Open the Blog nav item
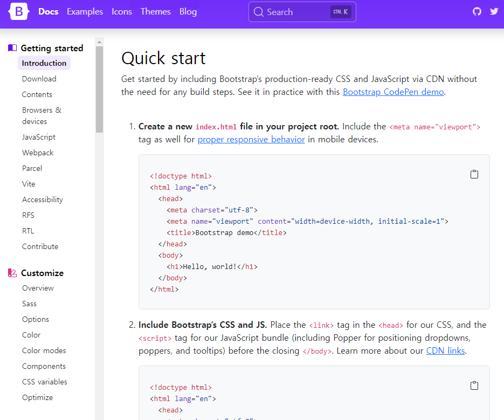The height and width of the screenshot is (420, 504). 188,11
